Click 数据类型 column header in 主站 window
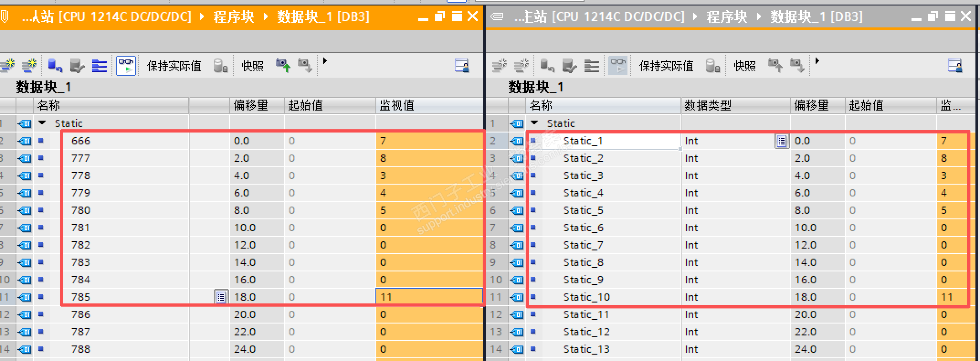This screenshot has width=980, height=361. 736,106
